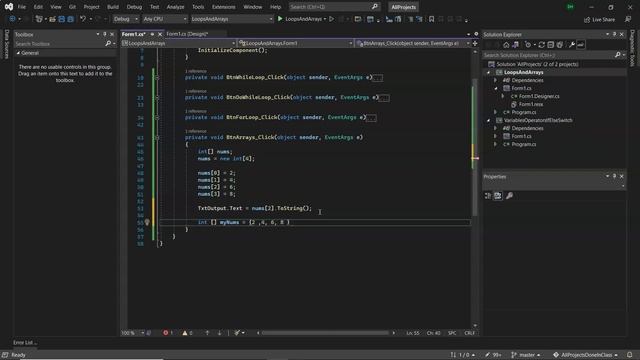Image resolution: width=640 pixels, height=360 pixels.
Task: Open the LoopsAndArrays.Form1 type navigation dropdown
Action: [x=296, y=43]
